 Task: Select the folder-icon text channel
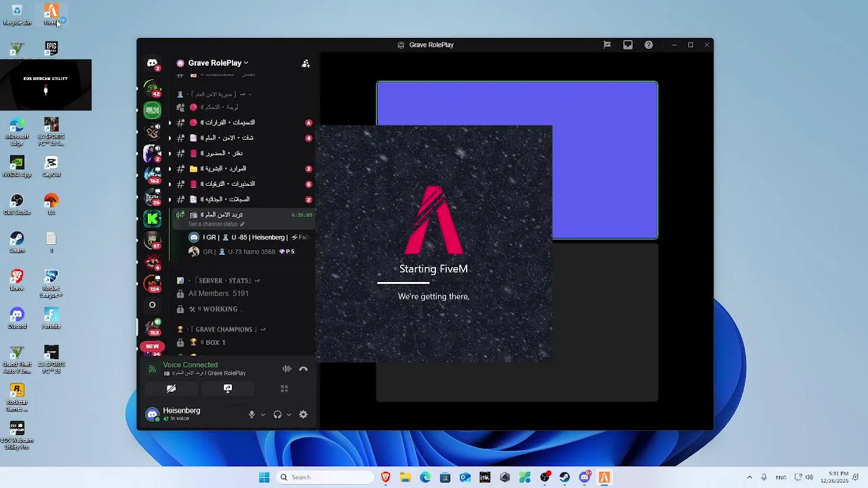244,169
